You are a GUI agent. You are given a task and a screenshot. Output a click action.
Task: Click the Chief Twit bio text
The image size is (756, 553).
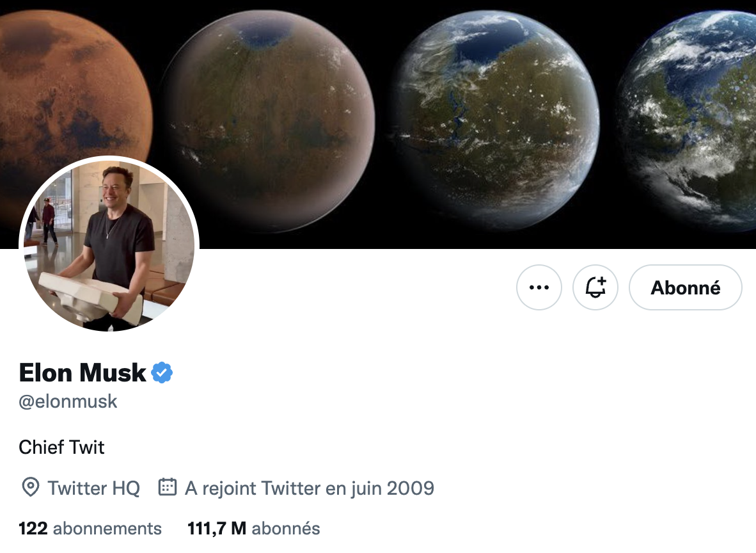pyautogui.click(x=61, y=447)
